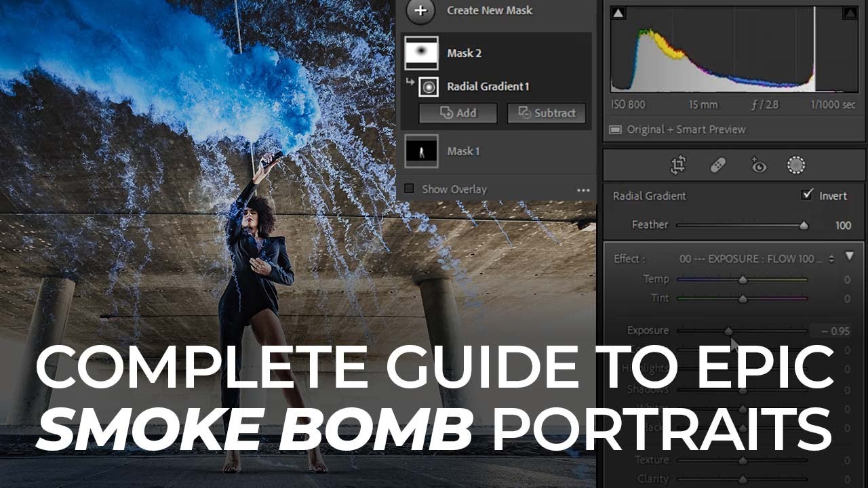
Task: Click the Clarity slider handle
Action: (743, 479)
